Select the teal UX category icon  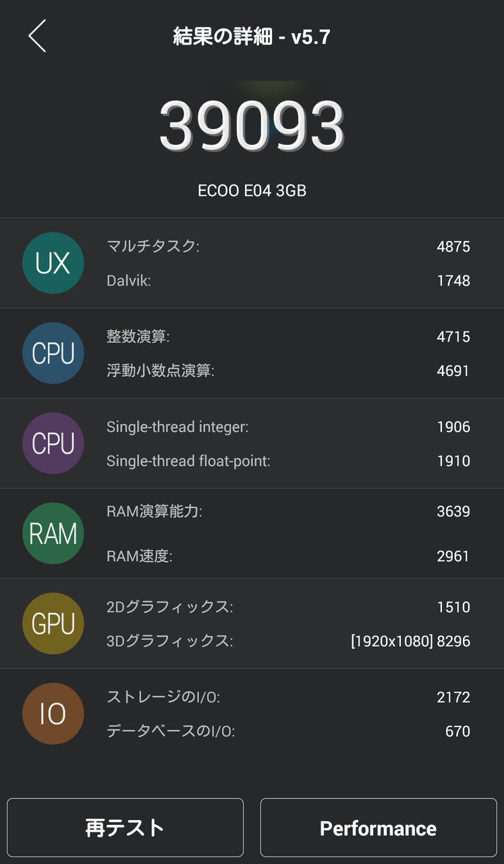click(x=53, y=263)
